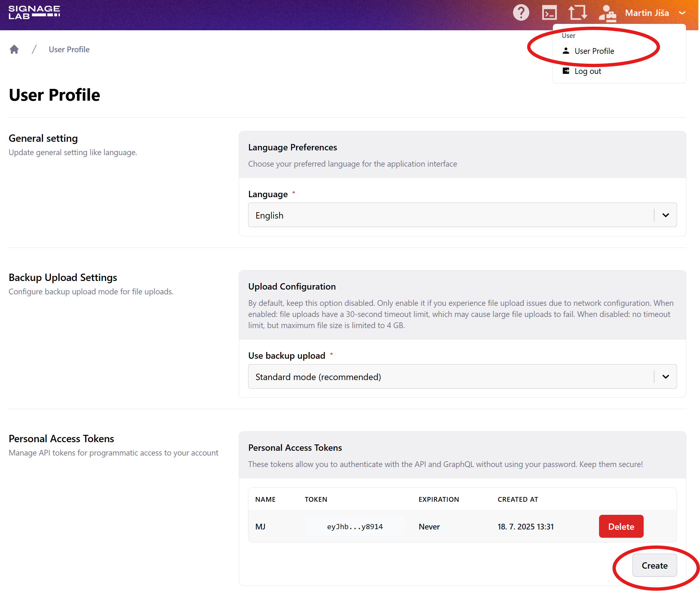
Task: Create a new personal access token
Action: click(654, 565)
